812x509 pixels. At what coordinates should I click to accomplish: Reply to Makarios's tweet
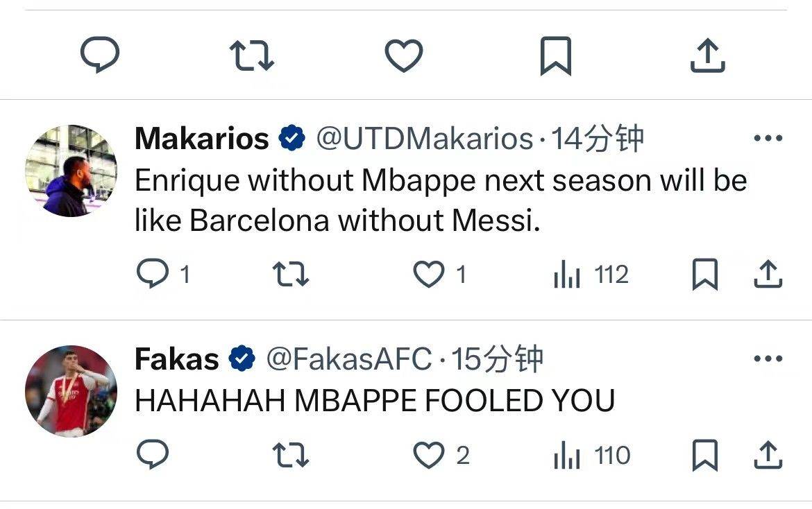(x=151, y=275)
